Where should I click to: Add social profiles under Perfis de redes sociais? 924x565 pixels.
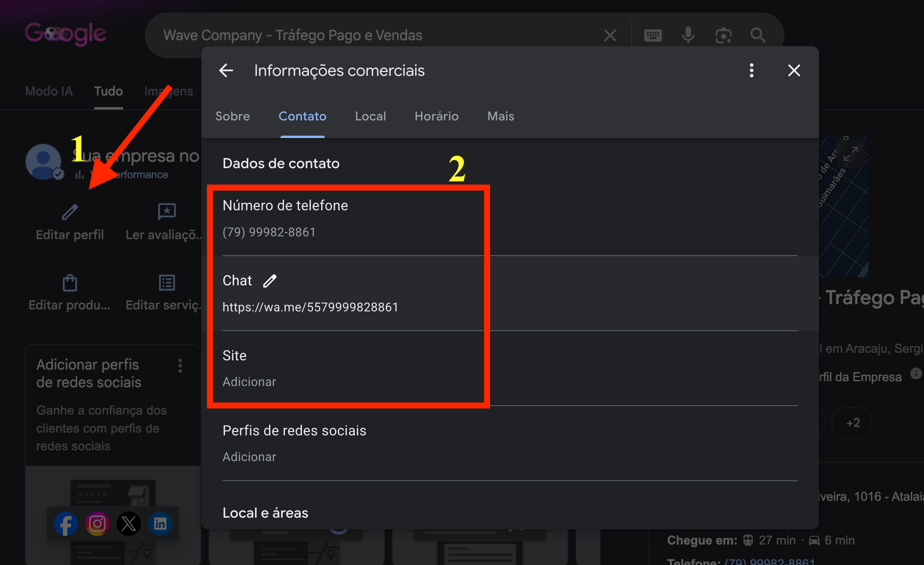pos(249,457)
